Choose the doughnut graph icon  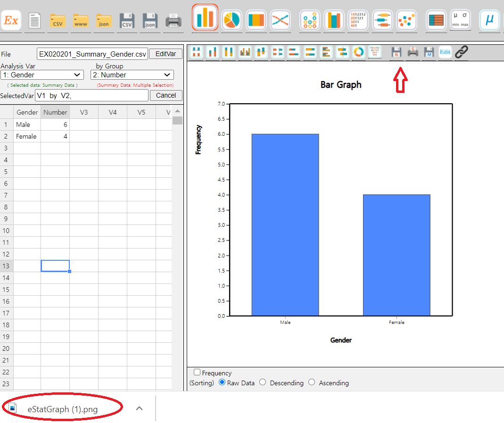(x=359, y=52)
